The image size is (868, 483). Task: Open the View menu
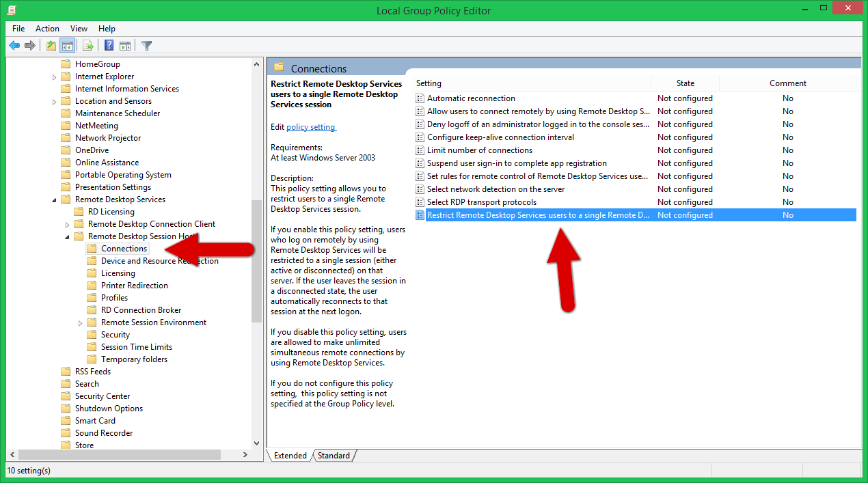pyautogui.click(x=79, y=29)
